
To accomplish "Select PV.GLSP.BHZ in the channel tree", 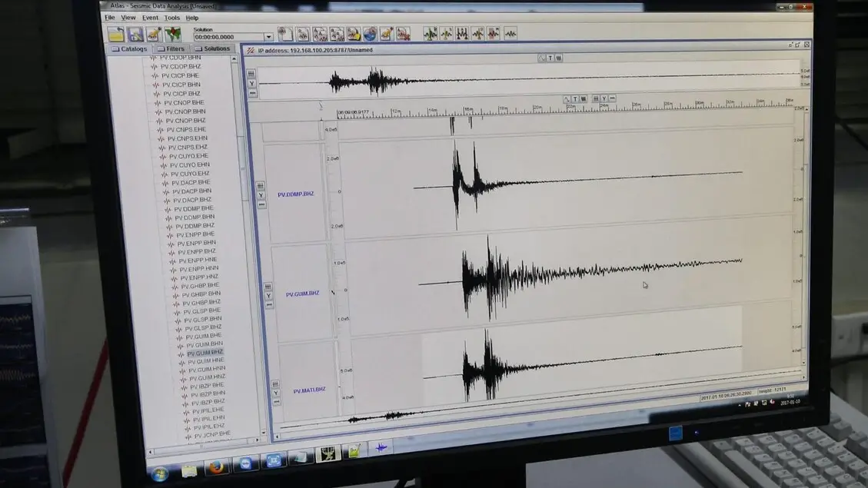I will [x=203, y=327].
